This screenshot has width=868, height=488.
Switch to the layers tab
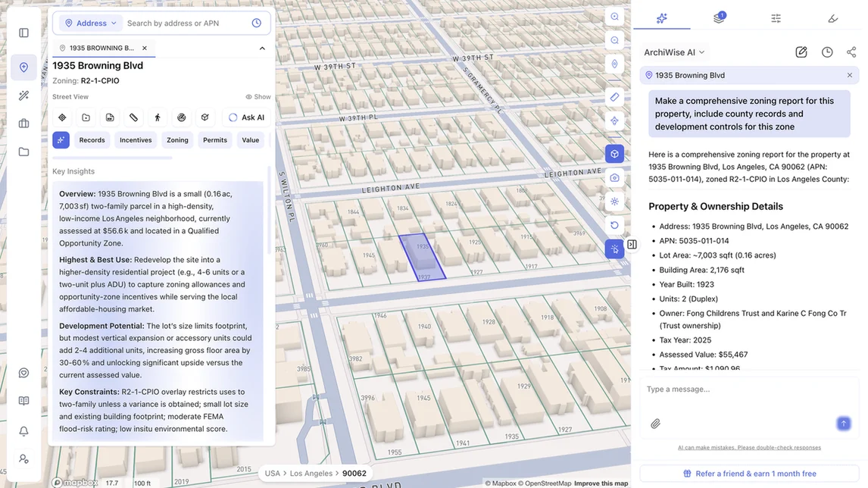[x=719, y=18]
